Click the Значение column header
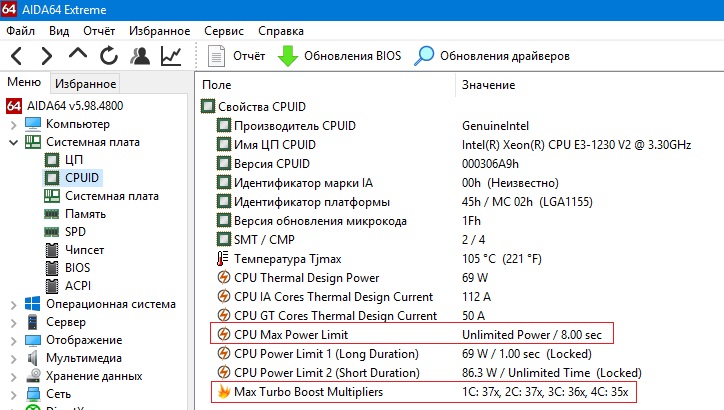Viewport: 724px width, 410px height. click(x=487, y=86)
